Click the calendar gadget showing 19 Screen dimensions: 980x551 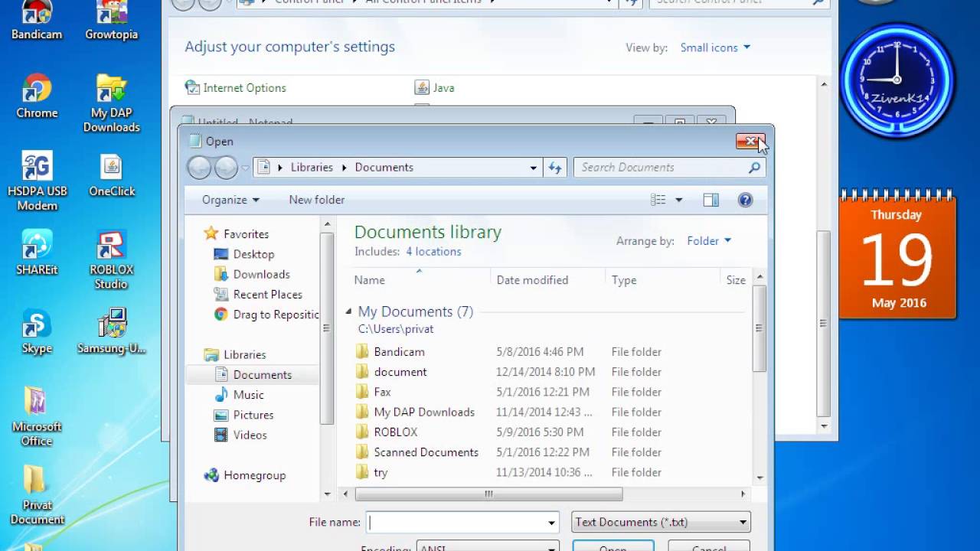(897, 255)
